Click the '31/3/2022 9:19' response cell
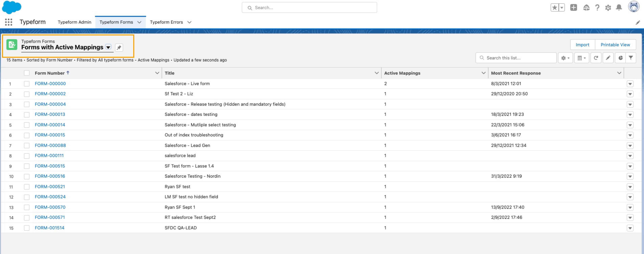This screenshot has width=644, height=254. 506,176
